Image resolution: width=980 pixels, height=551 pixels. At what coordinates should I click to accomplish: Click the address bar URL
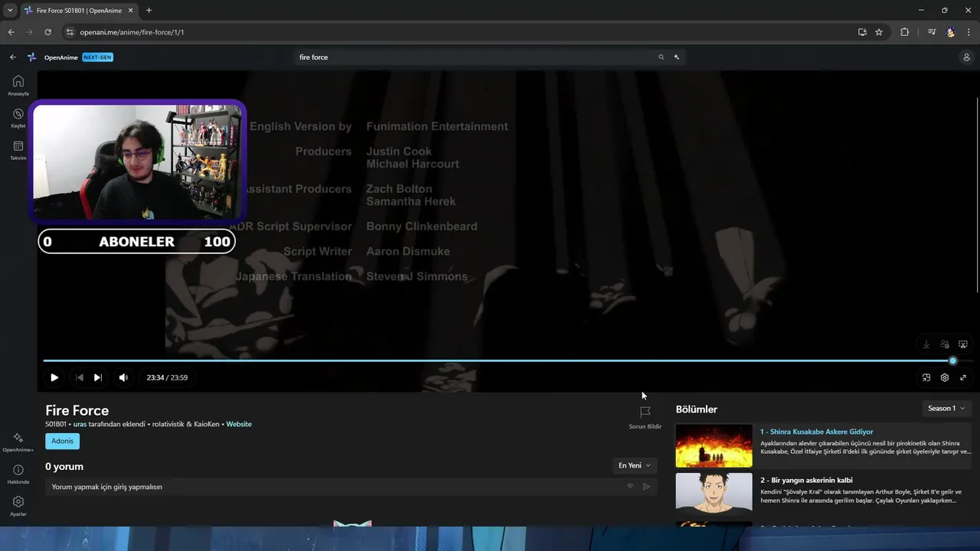tap(132, 32)
